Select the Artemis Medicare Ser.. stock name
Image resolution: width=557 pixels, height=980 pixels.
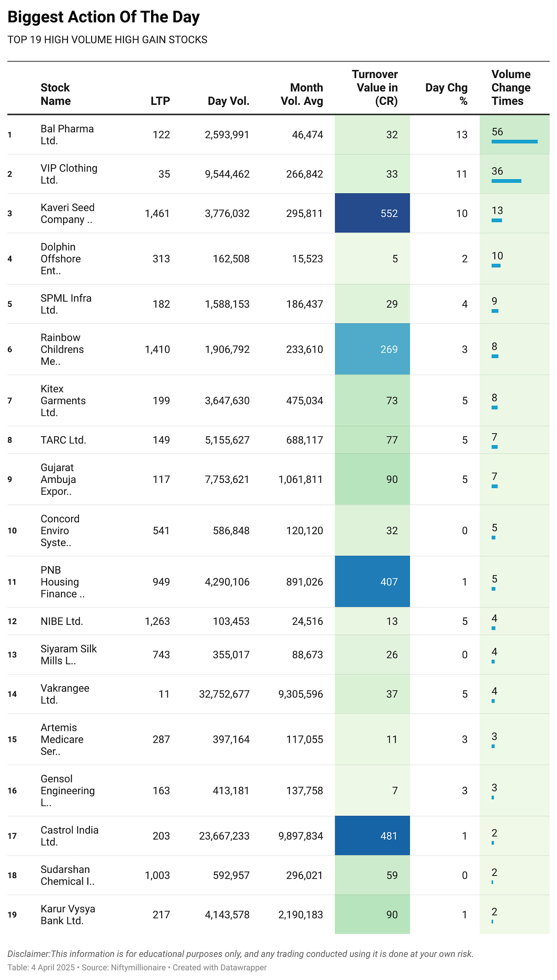point(62,739)
